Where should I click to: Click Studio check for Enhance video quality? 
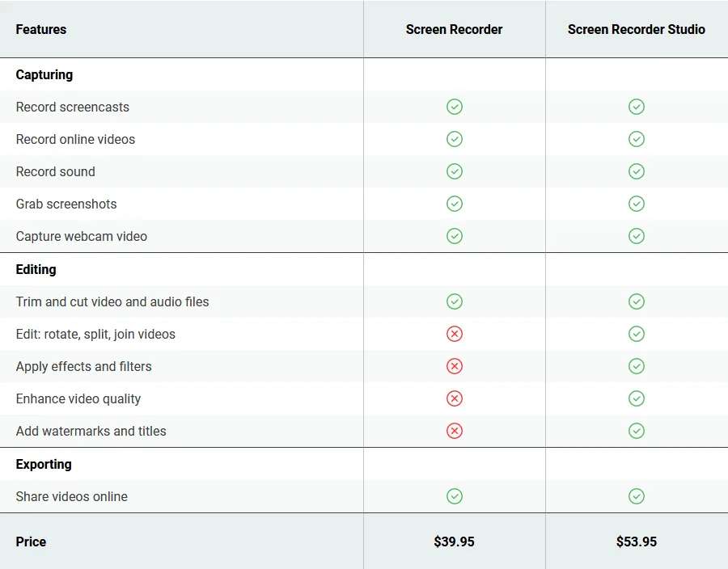pos(636,398)
